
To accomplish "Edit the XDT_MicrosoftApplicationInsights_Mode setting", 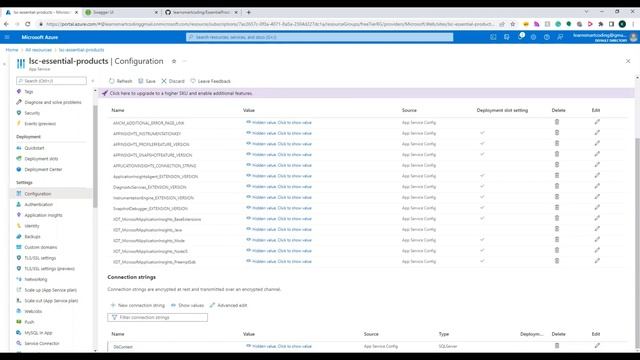I will point(597,240).
